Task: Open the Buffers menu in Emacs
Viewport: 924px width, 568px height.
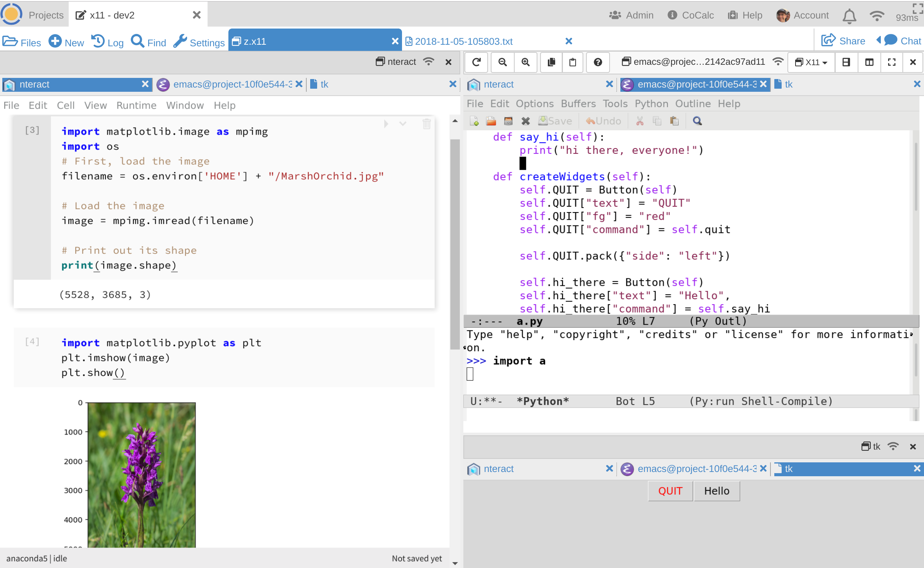Action: [x=578, y=104]
